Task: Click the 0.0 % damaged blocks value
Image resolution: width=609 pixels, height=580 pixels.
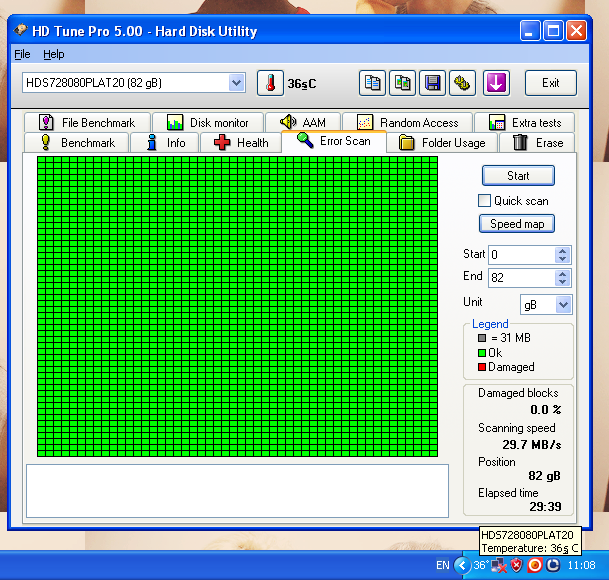Action: tap(546, 410)
